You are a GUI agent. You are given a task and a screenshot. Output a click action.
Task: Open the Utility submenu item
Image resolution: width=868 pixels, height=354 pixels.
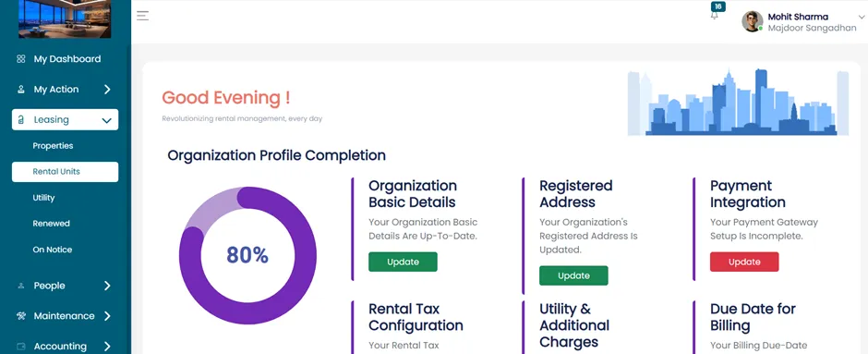point(43,198)
